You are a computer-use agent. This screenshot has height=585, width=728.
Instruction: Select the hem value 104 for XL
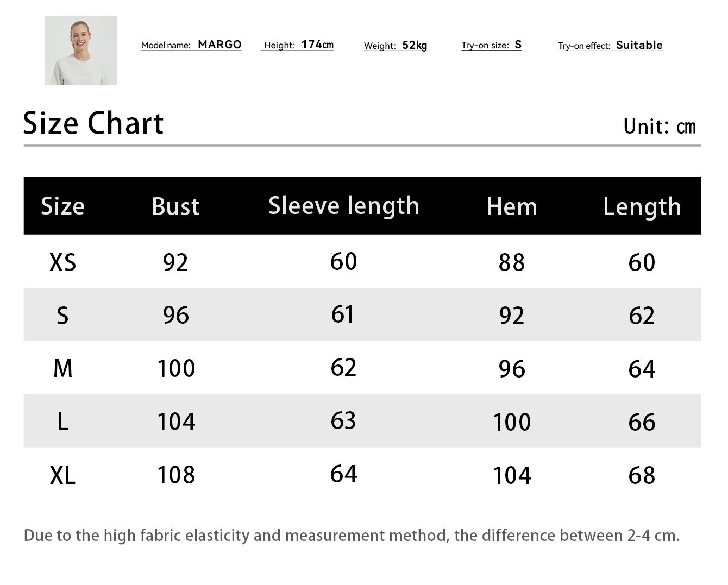tap(512, 476)
